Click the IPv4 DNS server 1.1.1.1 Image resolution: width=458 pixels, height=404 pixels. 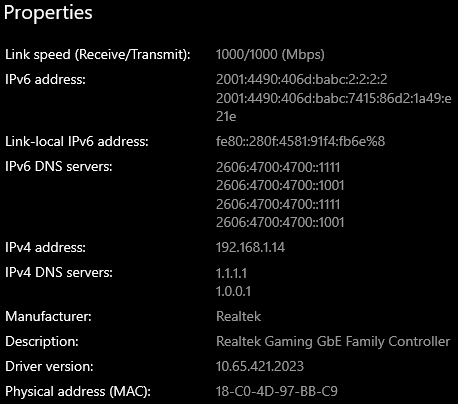231,273
